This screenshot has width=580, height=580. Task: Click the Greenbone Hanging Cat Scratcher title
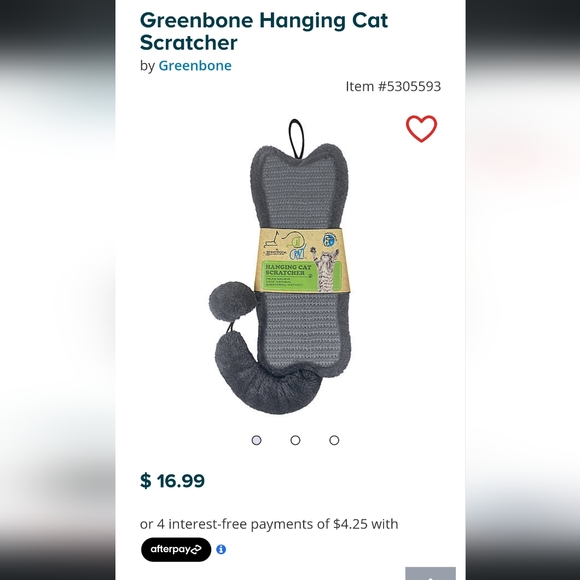[264, 31]
